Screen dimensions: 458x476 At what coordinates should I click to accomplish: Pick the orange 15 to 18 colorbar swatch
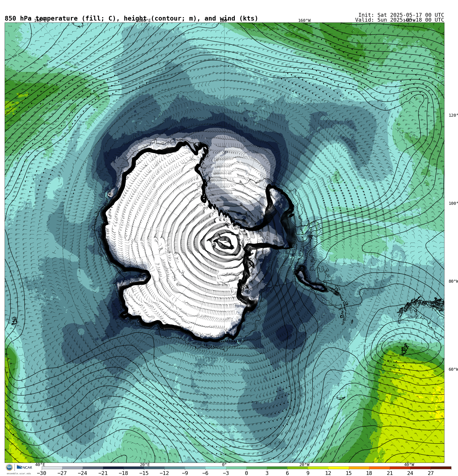point(359,468)
